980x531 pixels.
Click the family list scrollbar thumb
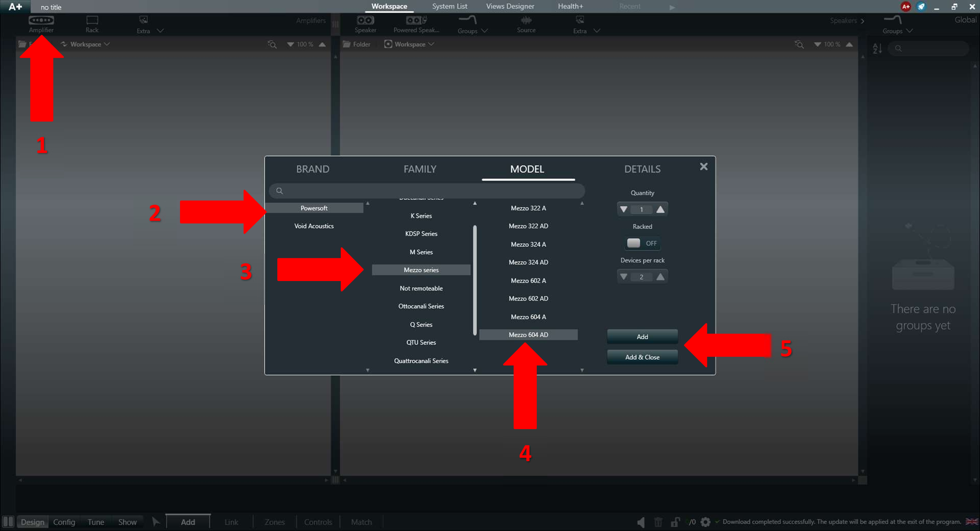475,280
